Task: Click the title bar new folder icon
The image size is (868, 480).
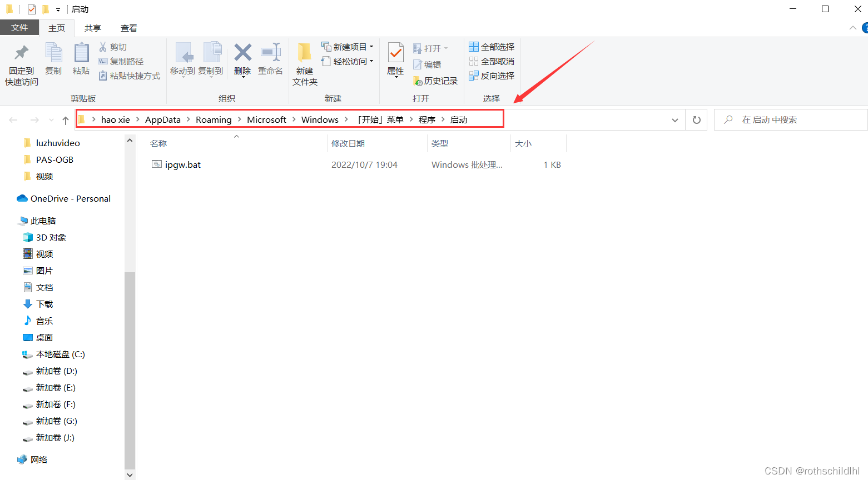Action: (46, 9)
